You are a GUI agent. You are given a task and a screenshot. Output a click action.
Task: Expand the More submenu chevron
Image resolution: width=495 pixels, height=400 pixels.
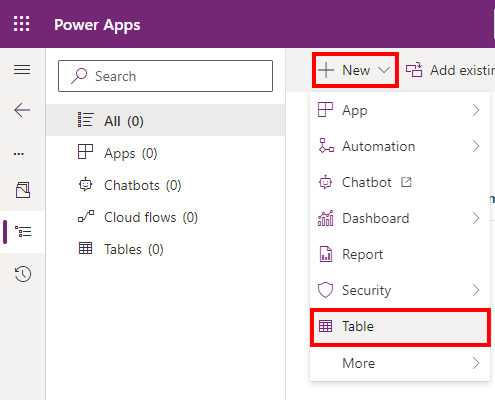[x=476, y=363]
